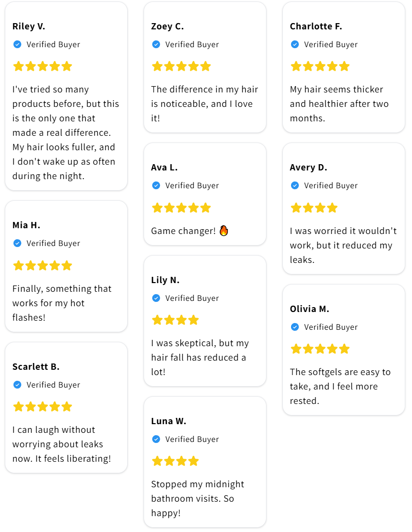Click Avery D.'s verified buyer checkmark

pos(295,185)
